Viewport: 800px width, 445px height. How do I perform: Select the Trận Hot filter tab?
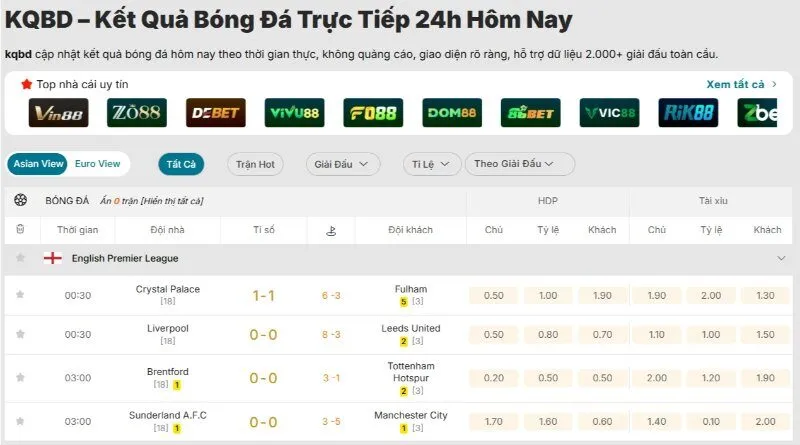[x=255, y=164]
